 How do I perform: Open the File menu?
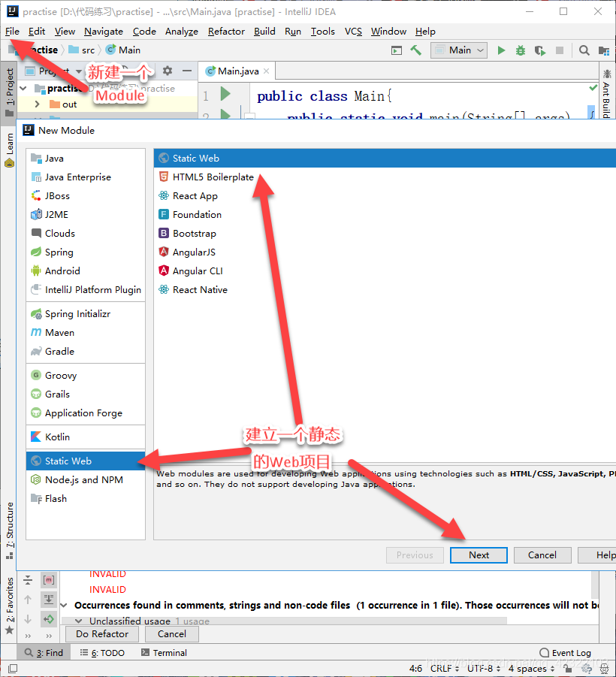point(12,32)
